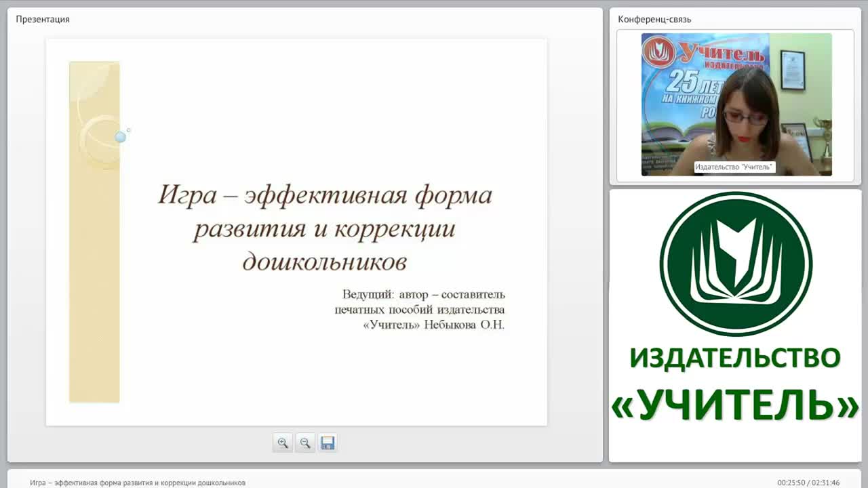Zoom in on the presentation slide

tap(283, 443)
